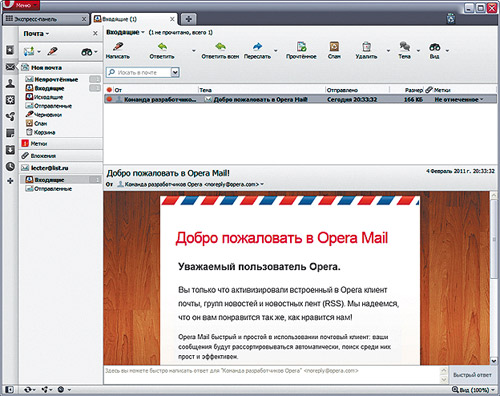Click Ответить всем reply-all button
Viewport: 500px width, 396px height.
pyautogui.click(x=220, y=51)
